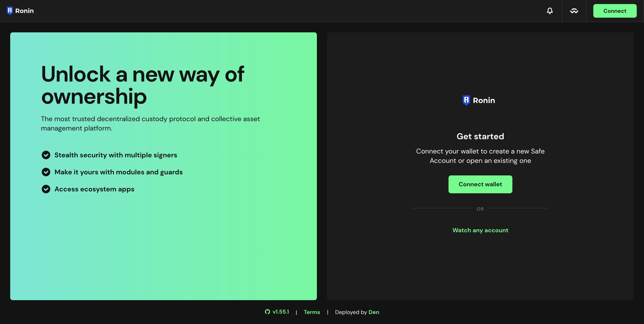Viewport: 644px width, 324px height.
Task: Click the checkmark icon beside Access ecosystem apps
Action: point(46,189)
